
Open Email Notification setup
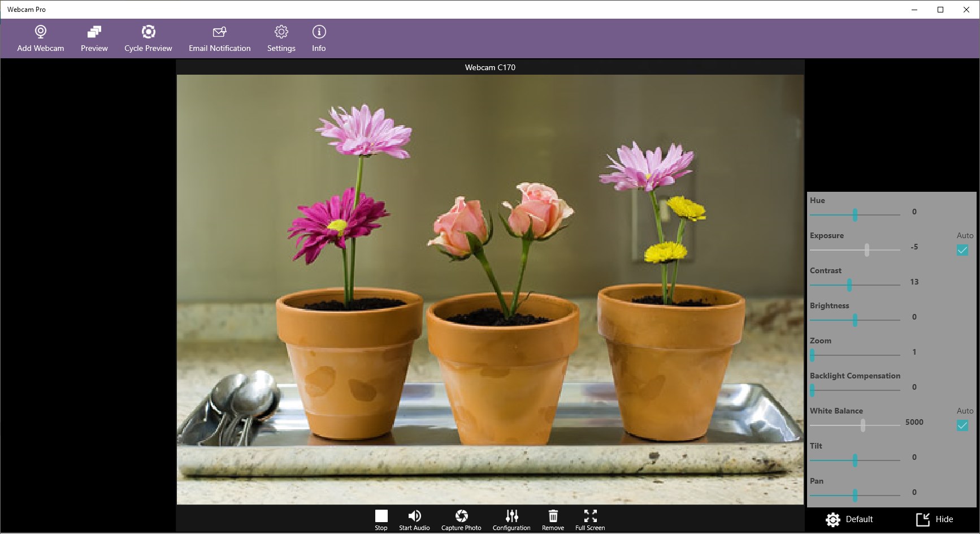click(219, 37)
